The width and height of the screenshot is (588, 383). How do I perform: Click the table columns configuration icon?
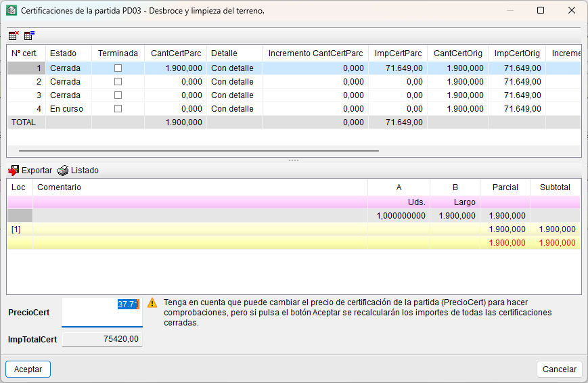[29, 36]
